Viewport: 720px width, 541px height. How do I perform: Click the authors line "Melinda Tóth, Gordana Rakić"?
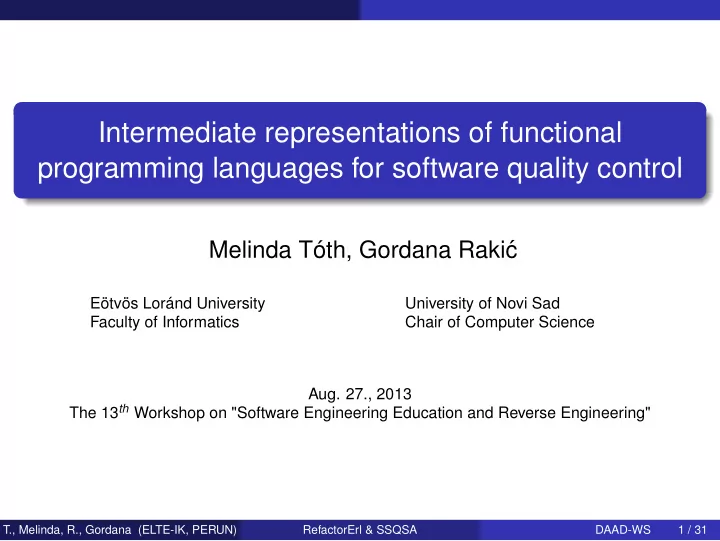[x=363, y=250]
